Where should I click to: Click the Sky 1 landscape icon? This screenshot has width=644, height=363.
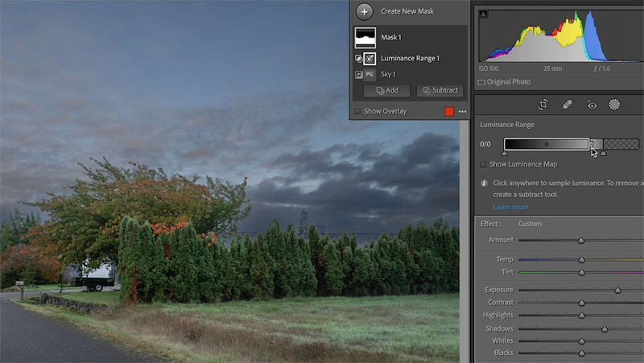click(369, 74)
